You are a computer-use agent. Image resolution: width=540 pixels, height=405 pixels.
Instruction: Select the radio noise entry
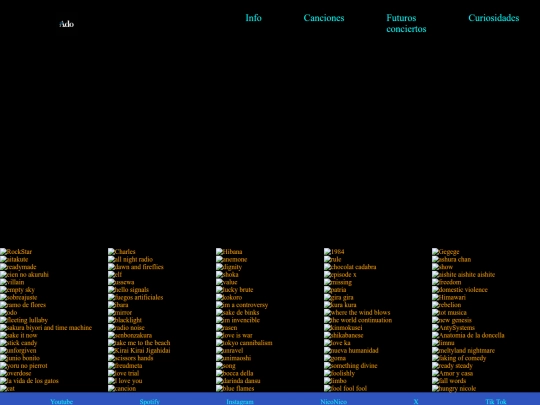coord(126,328)
